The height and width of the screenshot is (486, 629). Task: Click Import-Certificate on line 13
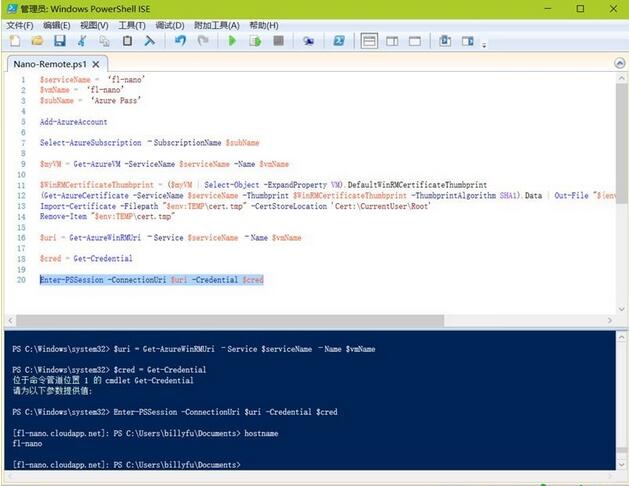coord(78,206)
